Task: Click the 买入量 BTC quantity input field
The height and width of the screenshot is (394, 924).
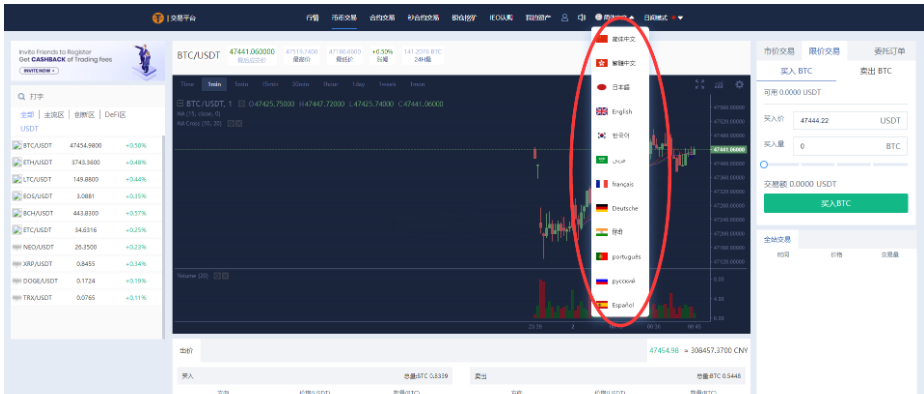Action: tap(850, 146)
